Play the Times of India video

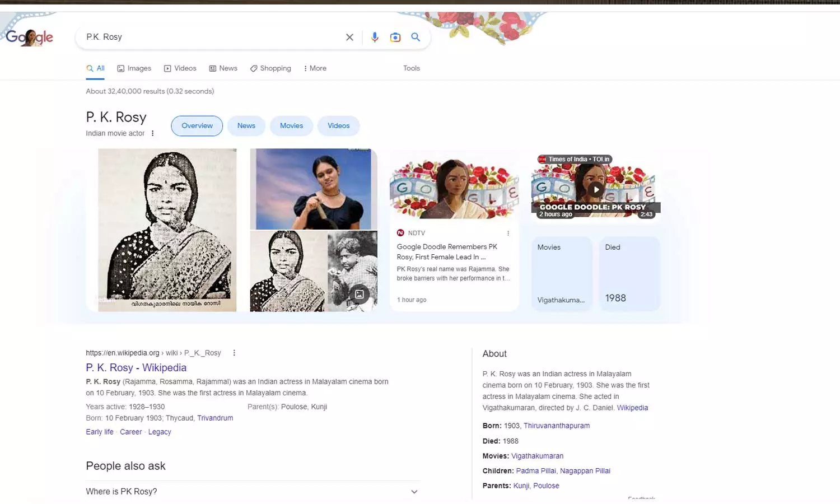(x=596, y=189)
